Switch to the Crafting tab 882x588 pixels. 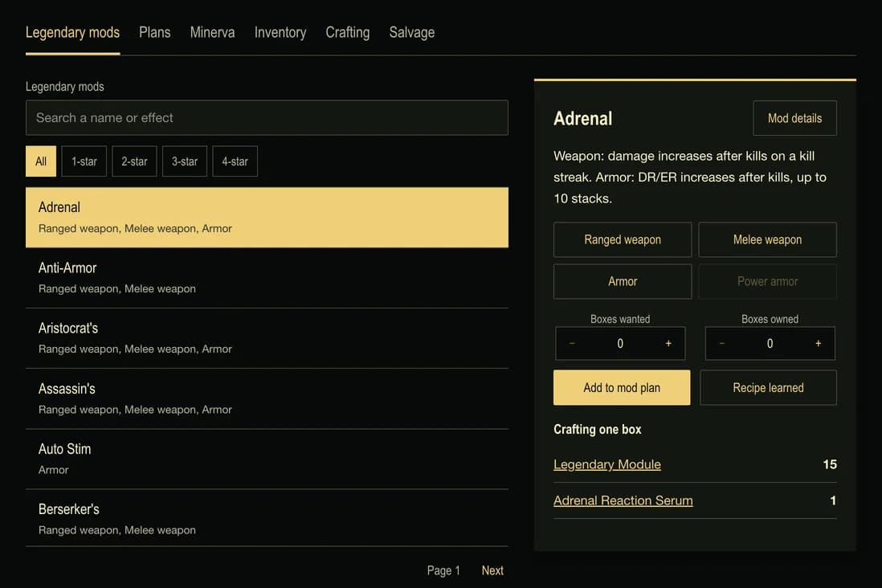(x=348, y=33)
